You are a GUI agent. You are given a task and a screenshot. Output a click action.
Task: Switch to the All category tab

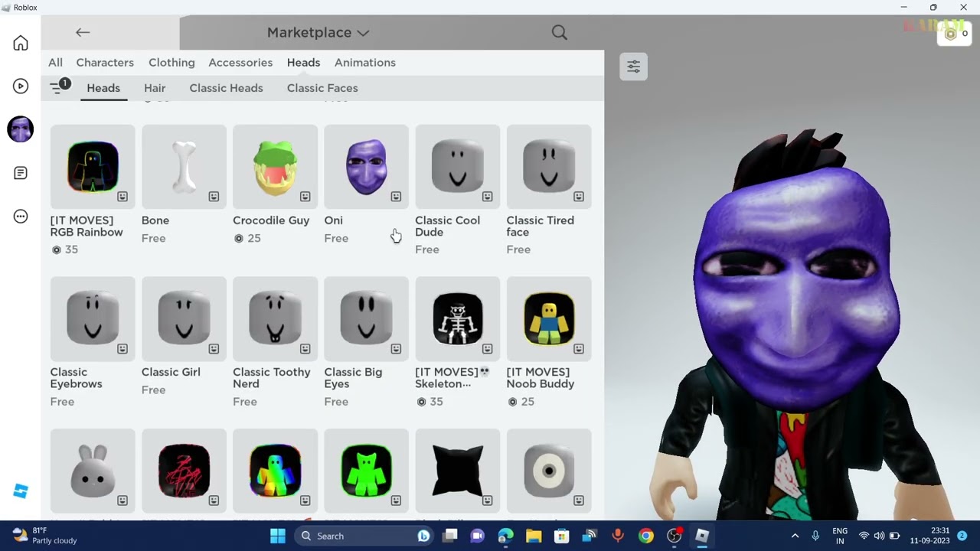(x=55, y=63)
